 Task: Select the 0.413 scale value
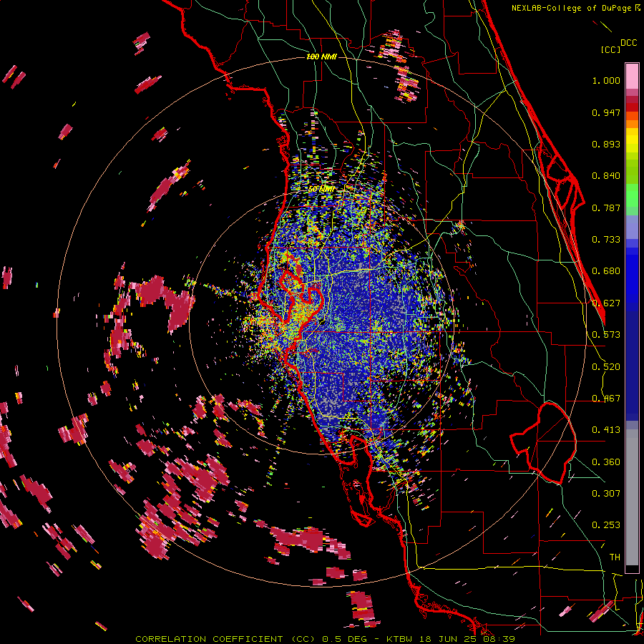pos(606,430)
